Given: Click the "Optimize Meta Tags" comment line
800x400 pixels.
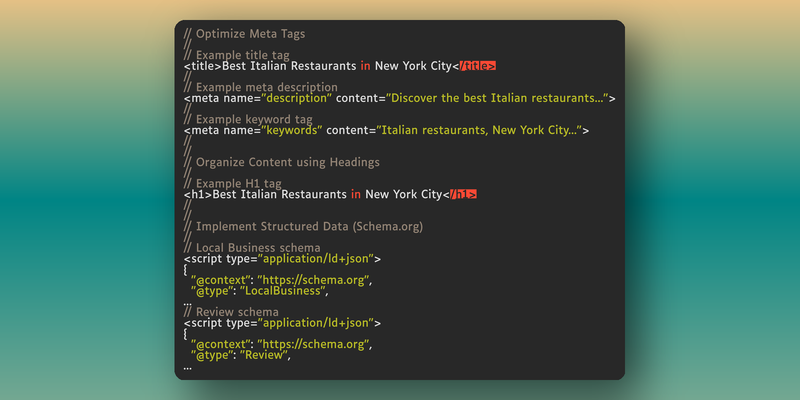Looking at the screenshot, I should tap(250, 34).
